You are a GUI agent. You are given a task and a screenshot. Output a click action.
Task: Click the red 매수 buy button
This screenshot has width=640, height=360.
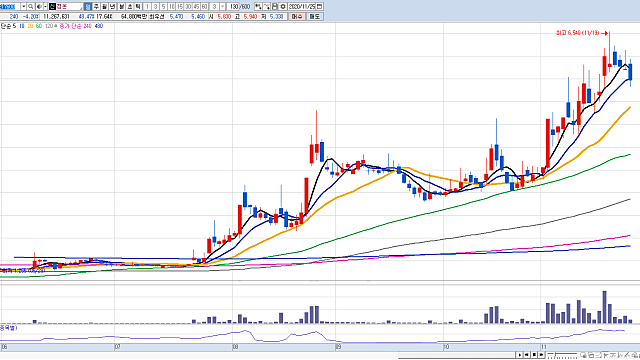pos(297,16)
